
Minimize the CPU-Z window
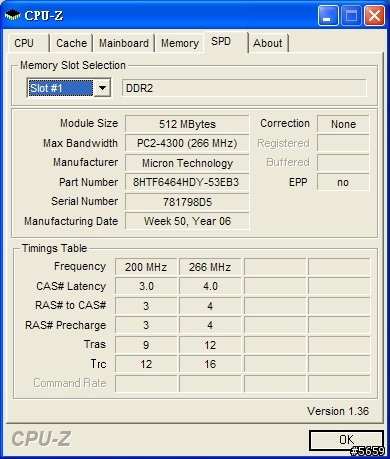(x=328, y=15)
